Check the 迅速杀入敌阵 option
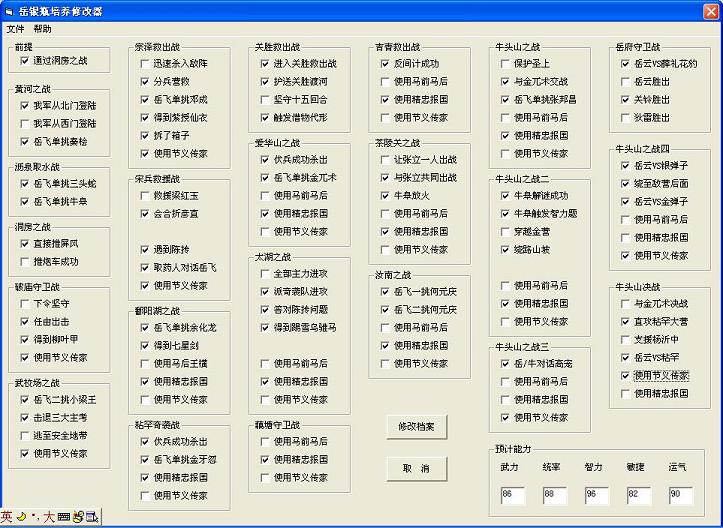 pos(146,63)
